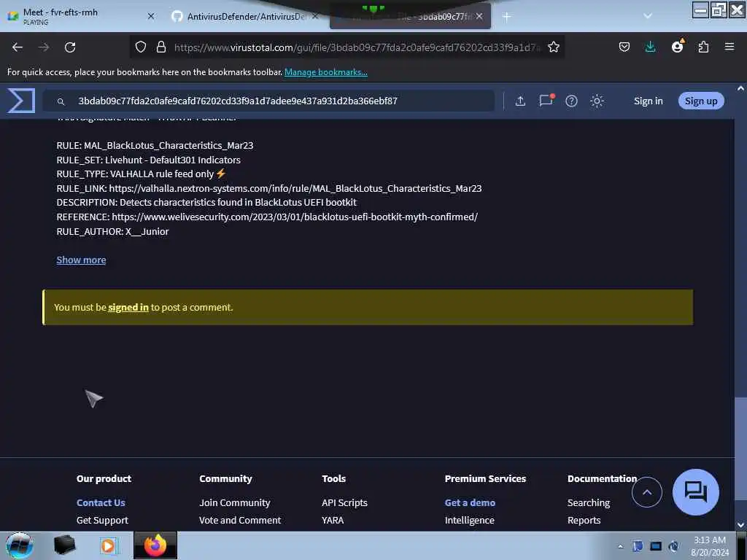Click the VirusTotal sigma logo
Screen dimensions: 747x560
click(x=21, y=101)
